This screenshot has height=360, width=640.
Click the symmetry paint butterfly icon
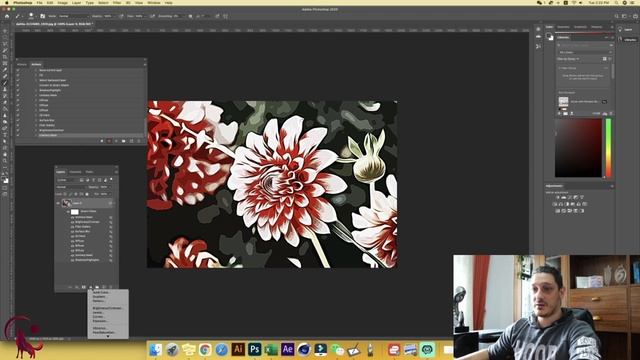tap(226, 16)
